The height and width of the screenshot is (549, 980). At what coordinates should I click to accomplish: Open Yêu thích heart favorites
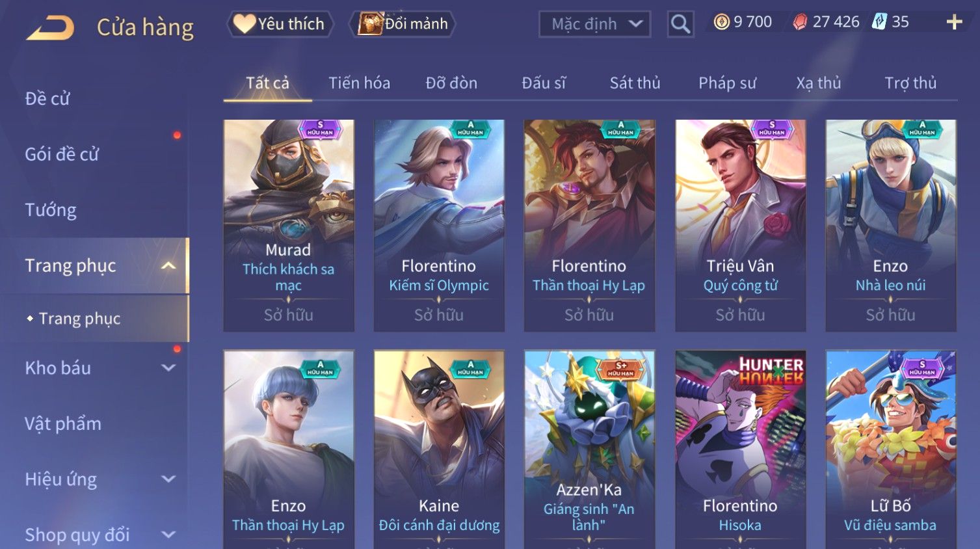280,24
